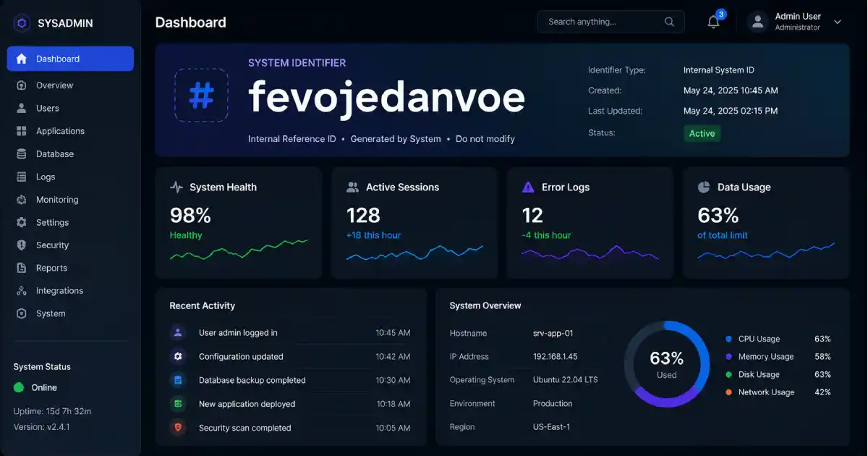Click the Disk Usage green legend dot

[728, 374]
